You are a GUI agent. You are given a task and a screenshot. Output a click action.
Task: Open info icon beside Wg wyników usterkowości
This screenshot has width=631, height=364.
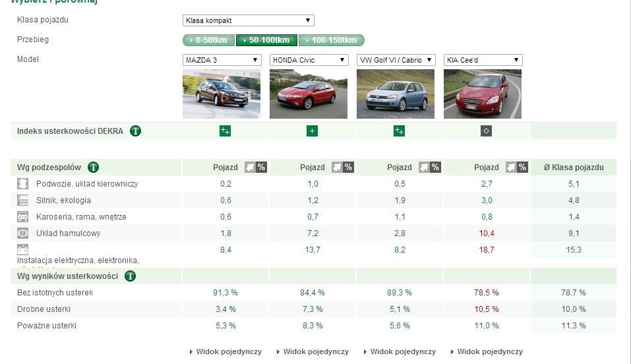pyautogui.click(x=130, y=276)
